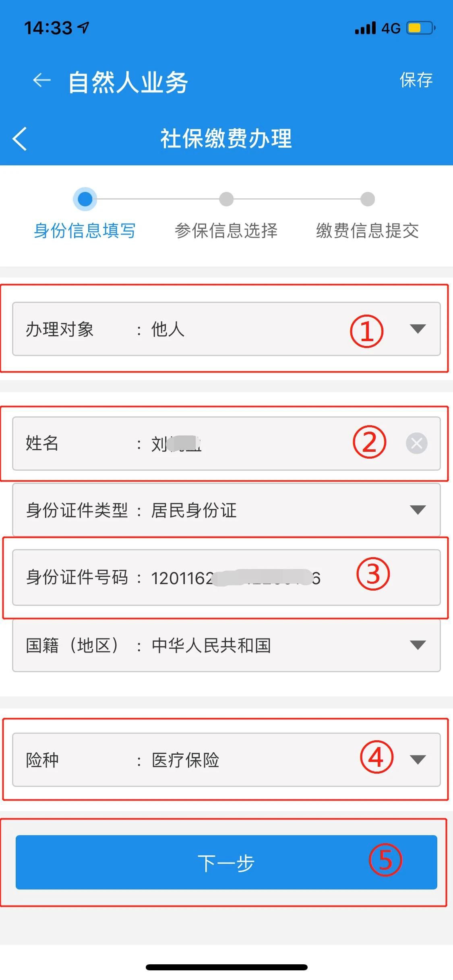Tap the back arrow beside 自然人业务
Screen dimensions: 453x980
click(42, 80)
